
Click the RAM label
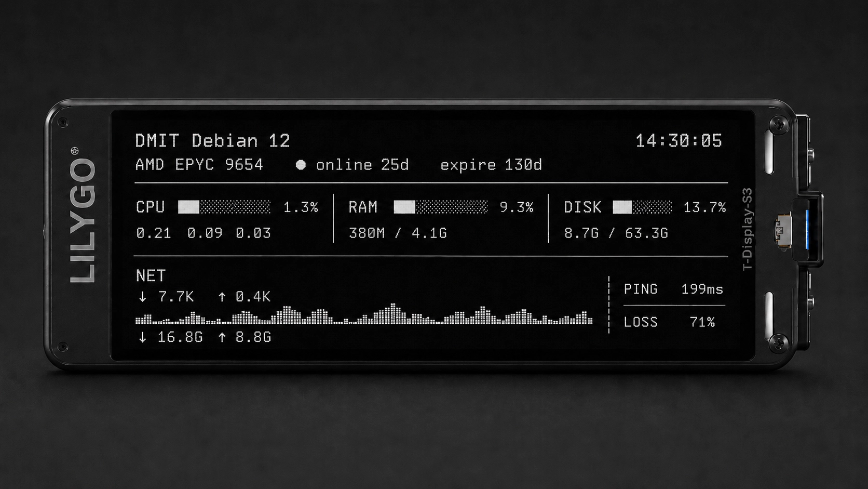363,207
